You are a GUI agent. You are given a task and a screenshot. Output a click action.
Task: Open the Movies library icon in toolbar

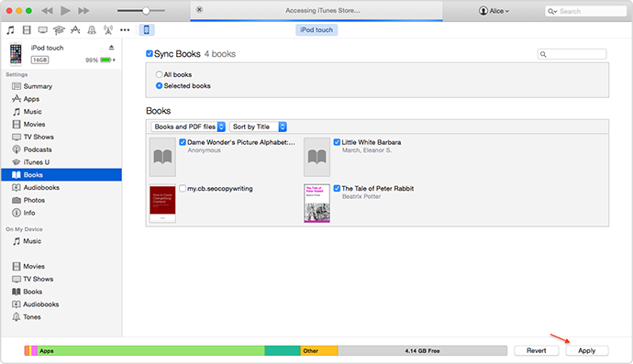coord(27,30)
